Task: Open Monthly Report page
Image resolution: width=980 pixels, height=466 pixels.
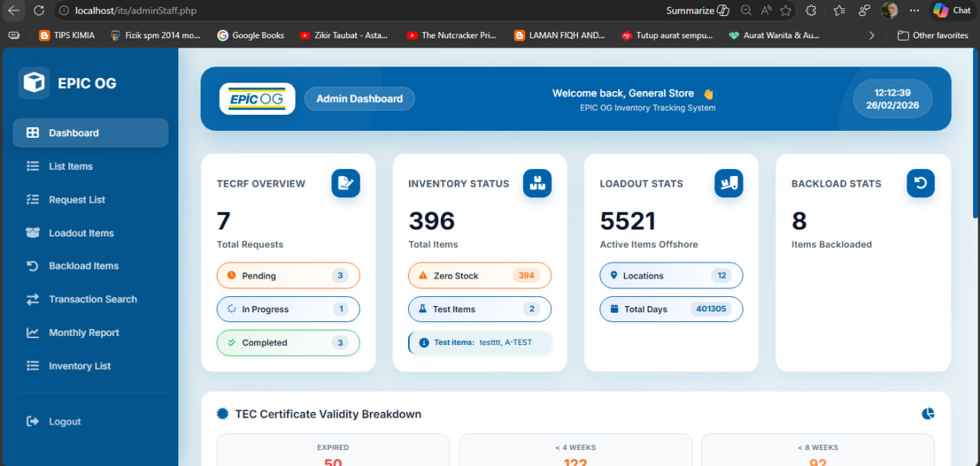Action: point(90,333)
